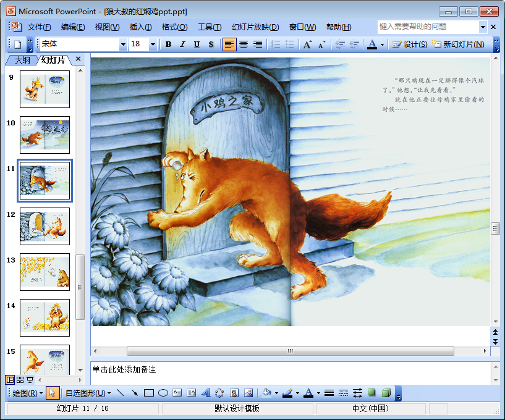Select slide 10 thumbnail
Screen dimensions: 505x420
tap(45, 135)
